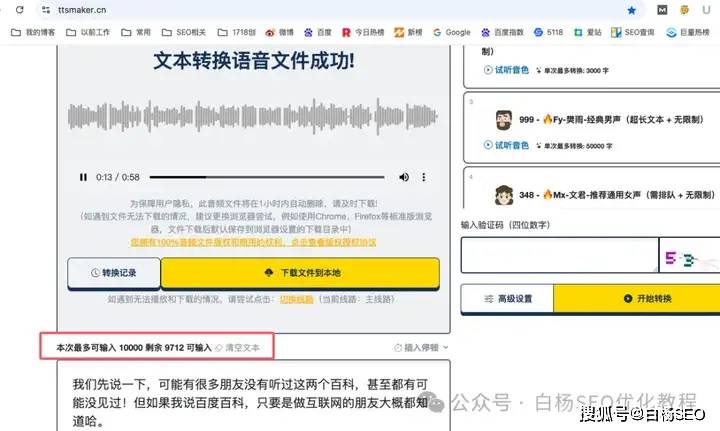This screenshot has height=431, width=720.
Task: Click the 0:13 / 0:58 time display
Action: click(118, 177)
